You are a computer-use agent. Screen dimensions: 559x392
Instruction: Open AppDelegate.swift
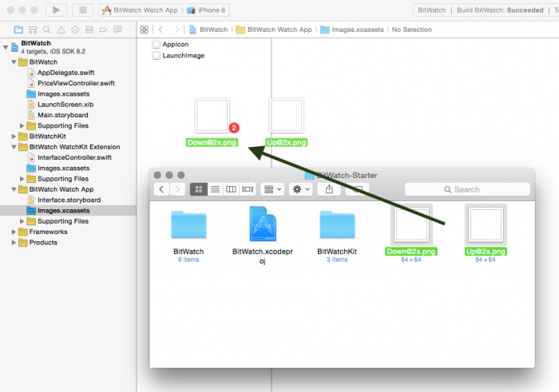pyautogui.click(x=66, y=73)
